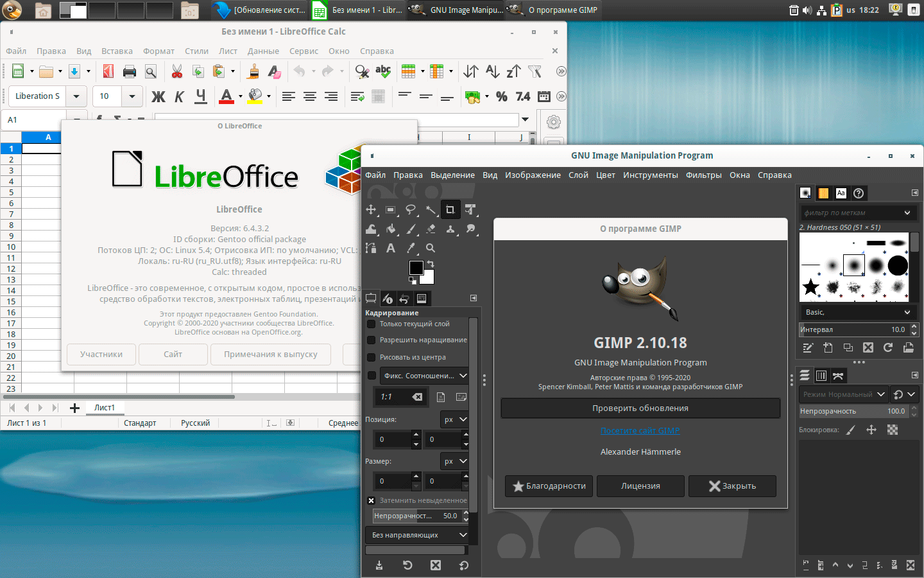924x578 pixels.
Task: Toggle 'Разрешить наращивание' checkbox
Action: click(x=372, y=340)
